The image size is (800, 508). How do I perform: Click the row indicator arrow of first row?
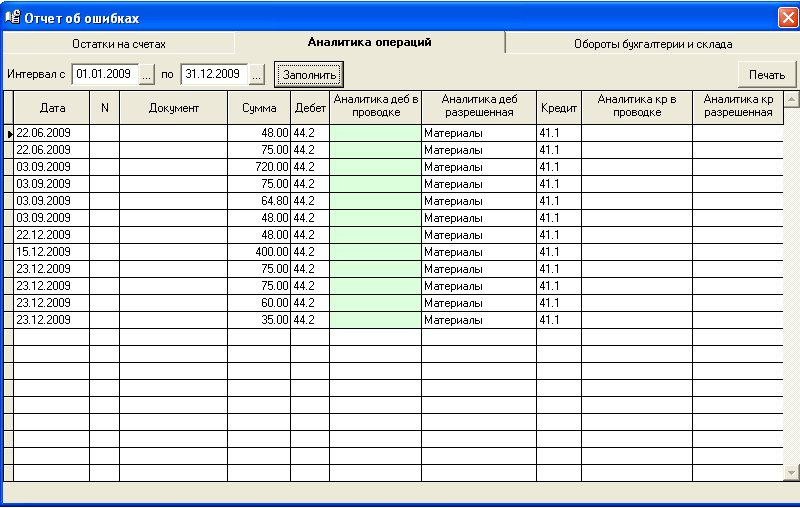pos(9,133)
